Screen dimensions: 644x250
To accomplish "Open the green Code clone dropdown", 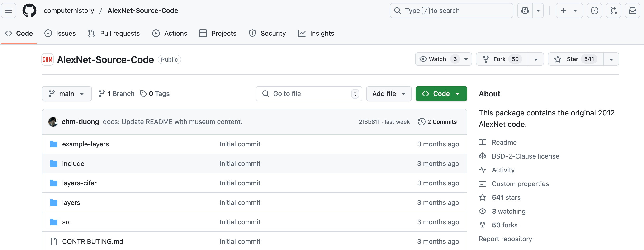I will click(441, 94).
